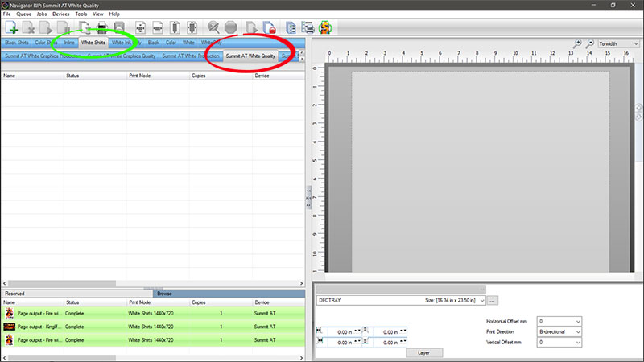The height and width of the screenshot is (362, 644).
Task: Click the ellipsis button next to DECTRAY
Action: click(492, 300)
